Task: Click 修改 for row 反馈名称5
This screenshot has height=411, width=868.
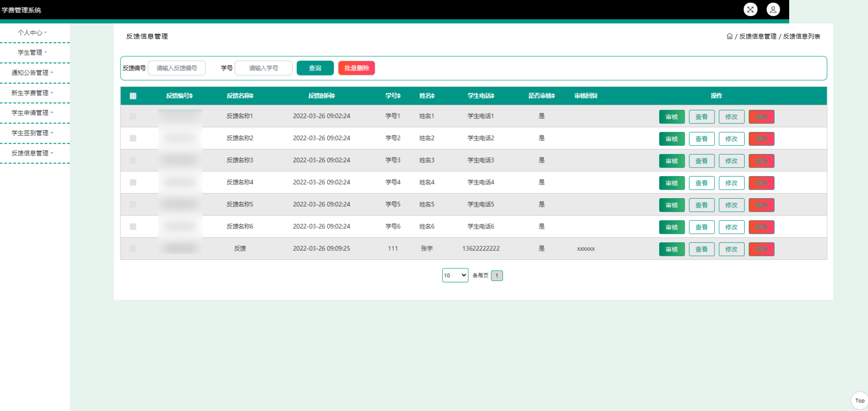Action: click(731, 205)
